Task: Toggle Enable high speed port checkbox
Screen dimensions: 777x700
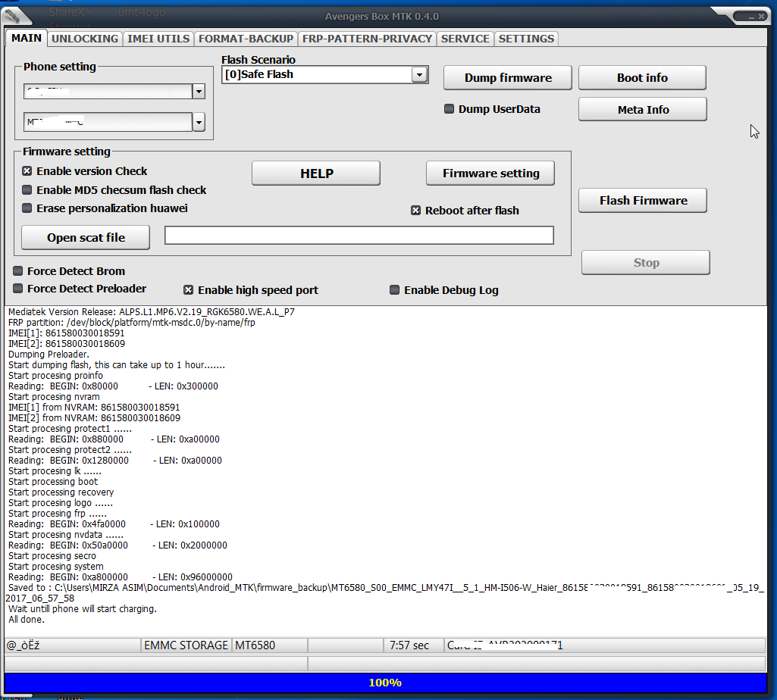Action: tap(188, 290)
